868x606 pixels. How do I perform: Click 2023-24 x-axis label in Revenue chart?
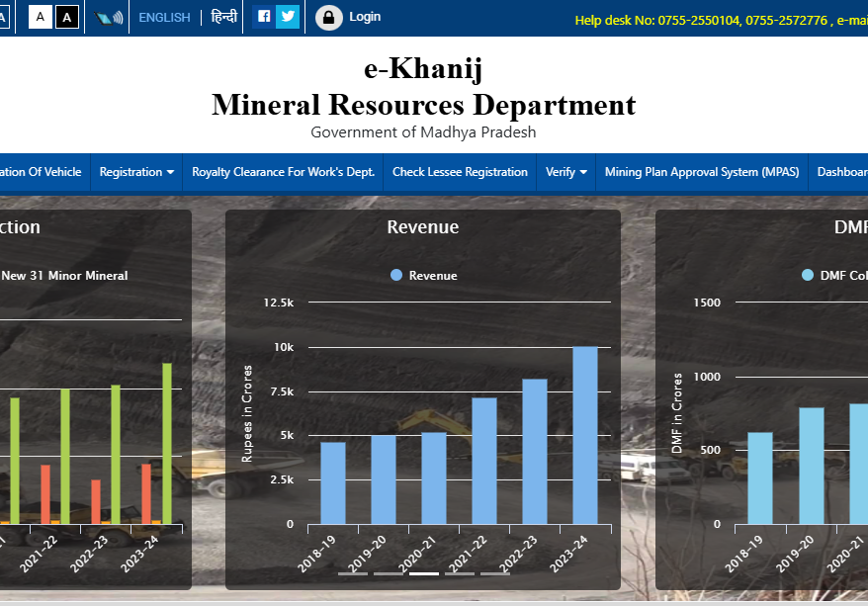(x=568, y=554)
